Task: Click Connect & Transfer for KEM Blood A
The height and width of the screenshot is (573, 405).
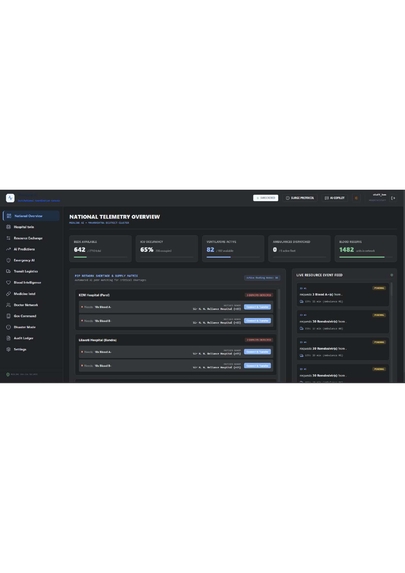Action: point(257,307)
